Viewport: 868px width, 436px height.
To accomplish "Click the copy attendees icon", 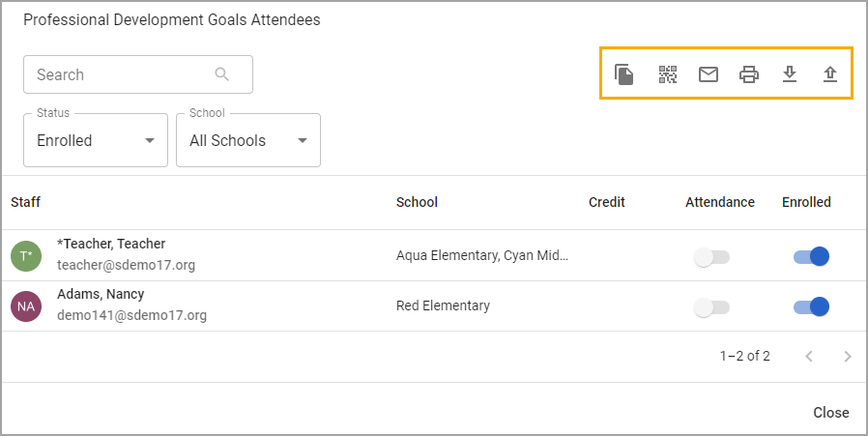I will click(x=623, y=74).
